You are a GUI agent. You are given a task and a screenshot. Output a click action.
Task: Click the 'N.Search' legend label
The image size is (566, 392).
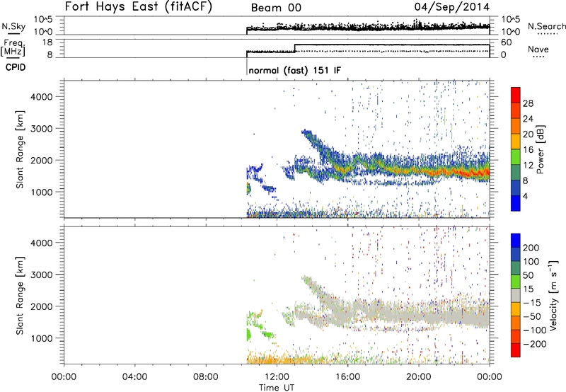click(546, 26)
